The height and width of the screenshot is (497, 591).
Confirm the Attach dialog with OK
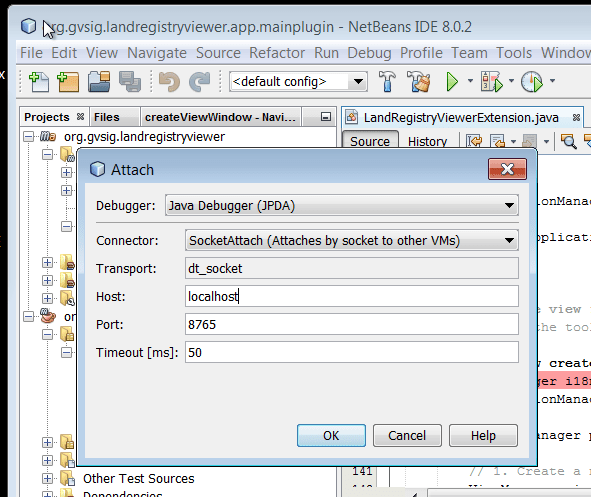click(x=331, y=435)
